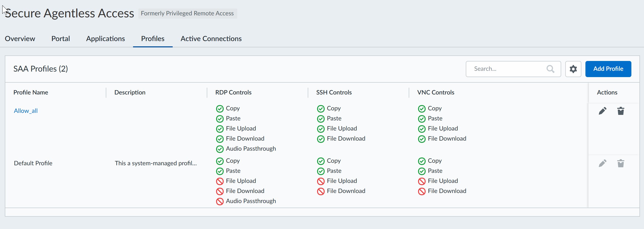Click Default Profile VNC Copy allowed icon
644x229 pixels.
(422, 161)
